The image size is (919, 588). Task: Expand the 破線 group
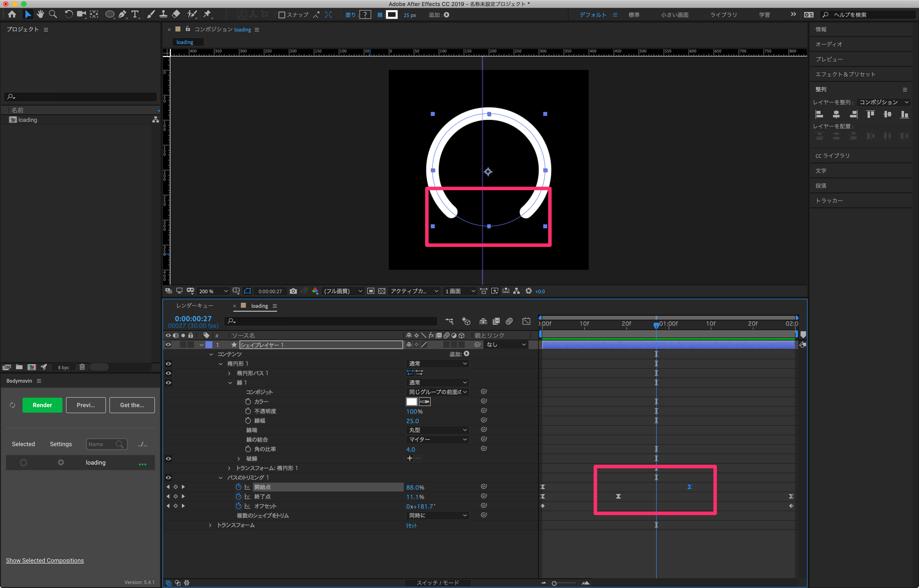[239, 459]
